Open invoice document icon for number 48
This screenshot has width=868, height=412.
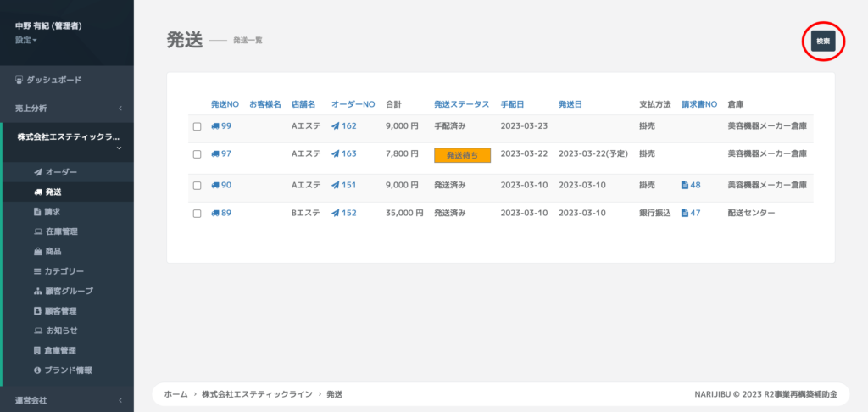[685, 185]
